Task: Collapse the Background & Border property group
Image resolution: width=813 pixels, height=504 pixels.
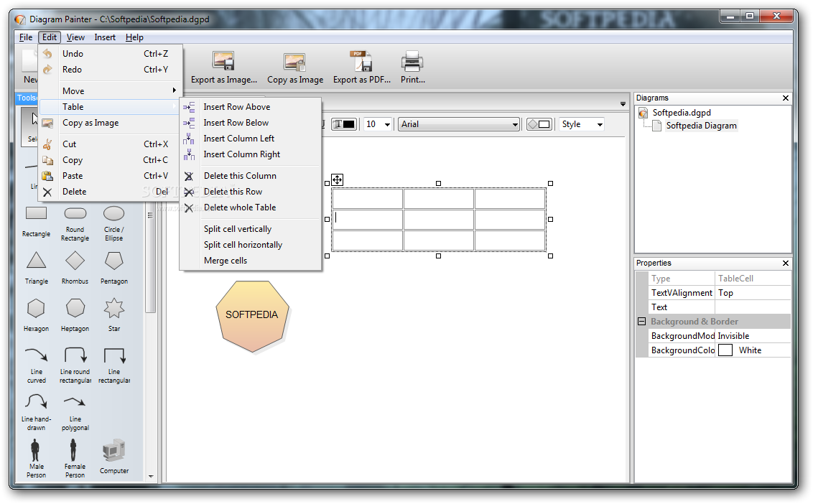Action: click(x=641, y=322)
